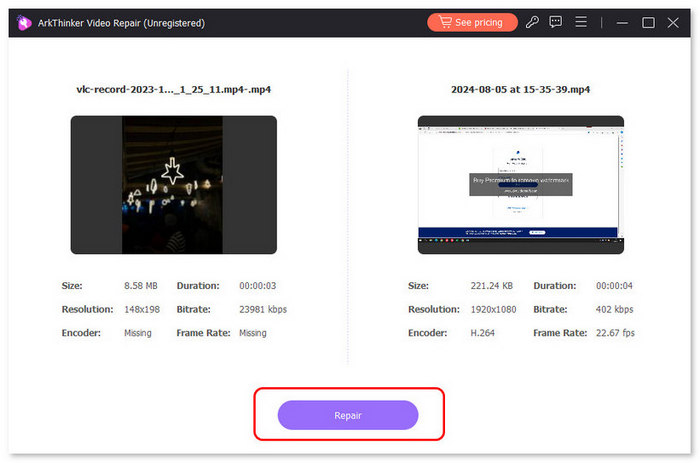Select the sample video screenshot thumbnail
The width and height of the screenshot is (700, 463).
520,184
